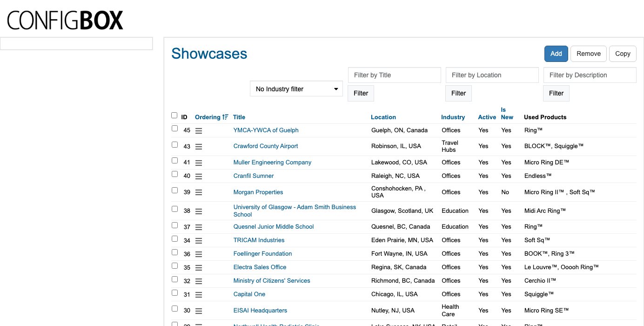Click the drag handle for Foellinger Foundation

tap(199, 254)
